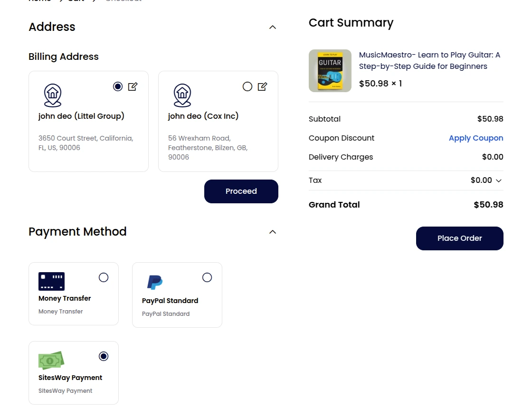
Task: Click the Cox Inc home location icon
Action: (182, 95)
